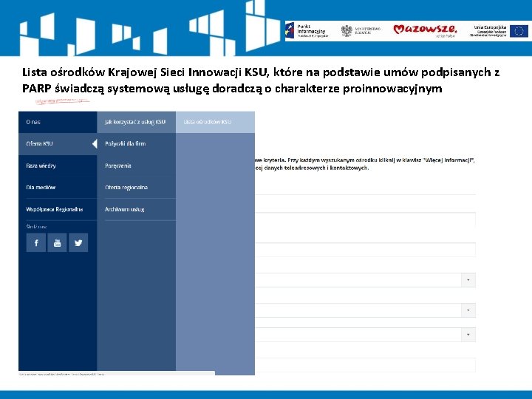This screenshot has height=399, width=532.
Task: Click the 'Śledź nas' label
Action: [36, 227]
